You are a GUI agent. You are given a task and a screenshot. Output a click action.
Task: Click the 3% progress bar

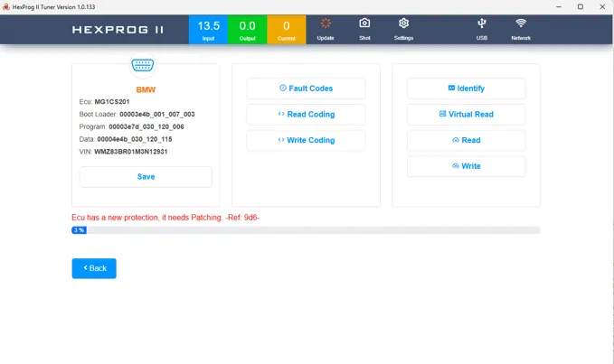pos(306,230)
